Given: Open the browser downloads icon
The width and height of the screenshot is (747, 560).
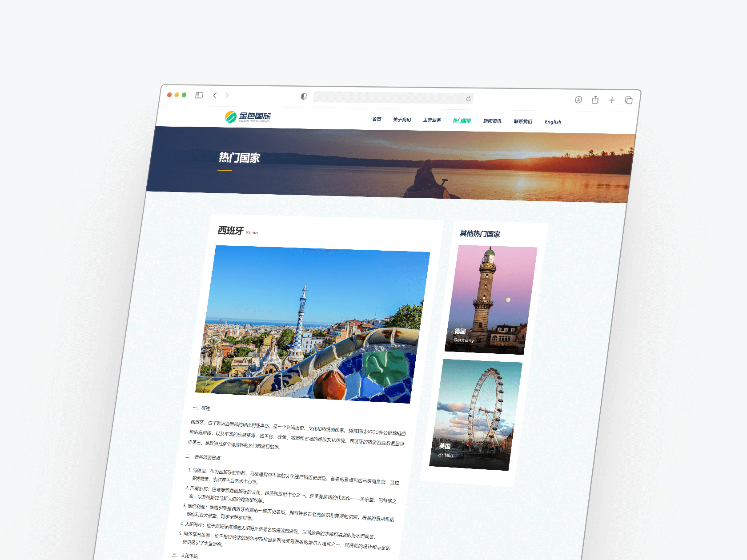Looking at the screenshot, I should tap(578, 100).
